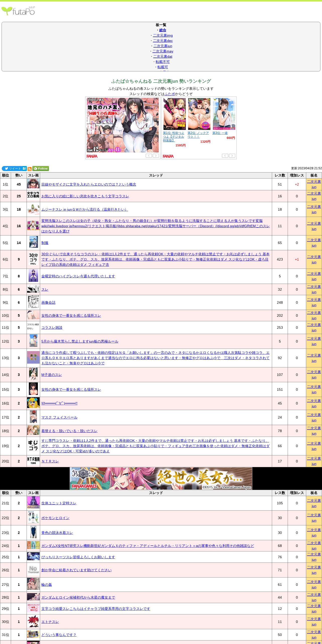Open the マスク フェイスベール thread
The image size is (322, 644).
[59, 417]
